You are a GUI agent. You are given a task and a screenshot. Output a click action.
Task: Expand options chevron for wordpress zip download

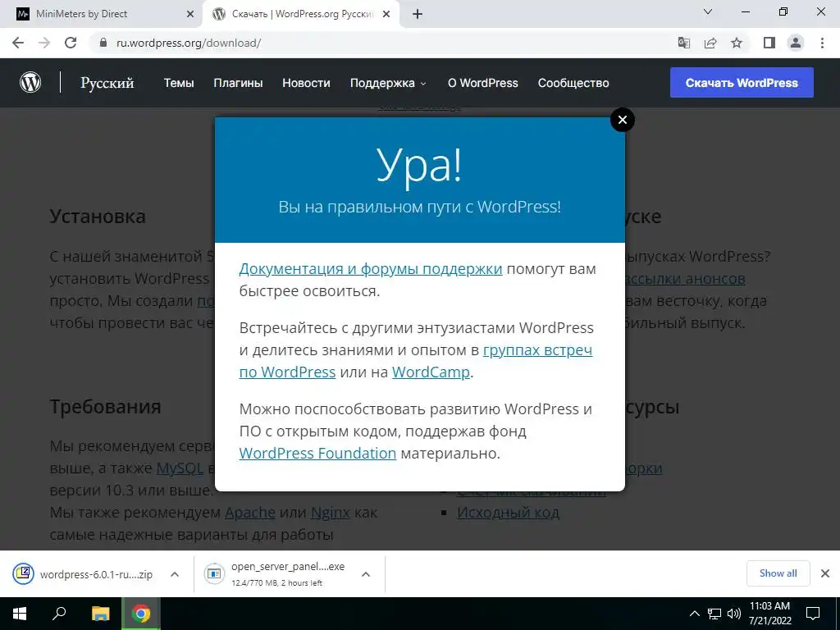click(x=175, y=574)
